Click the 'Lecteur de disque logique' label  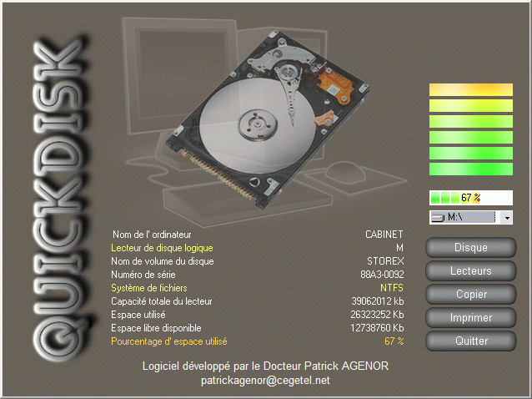[x=162, y=248]
